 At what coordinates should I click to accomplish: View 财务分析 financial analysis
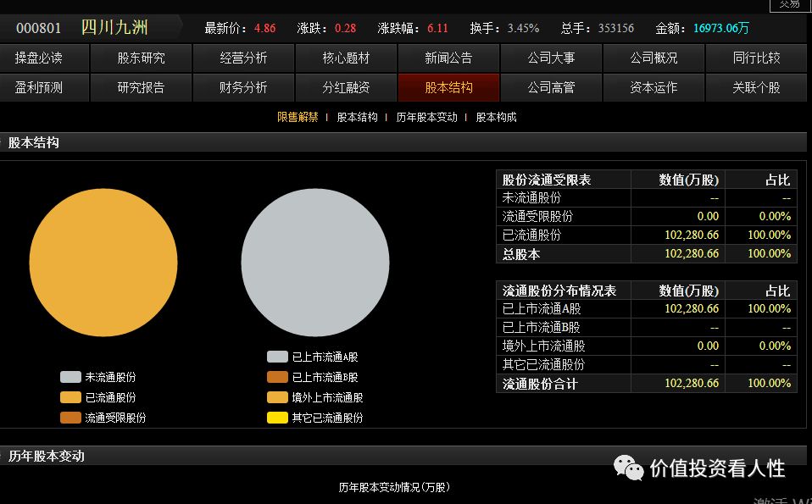(x=243, y=86)
